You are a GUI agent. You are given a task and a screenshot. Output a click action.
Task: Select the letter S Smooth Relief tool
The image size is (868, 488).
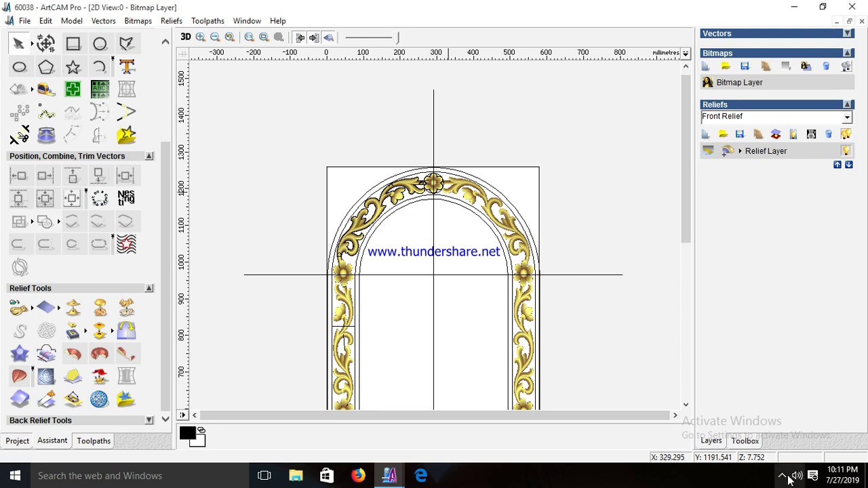(19, 331)
